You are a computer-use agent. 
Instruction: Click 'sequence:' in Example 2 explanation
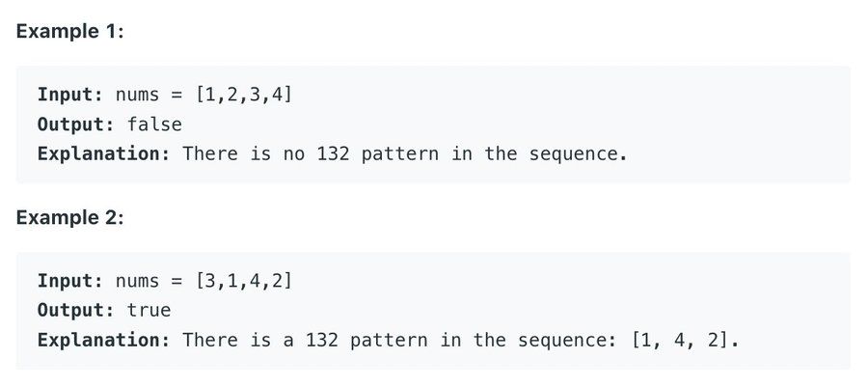[x=567, y=341]
